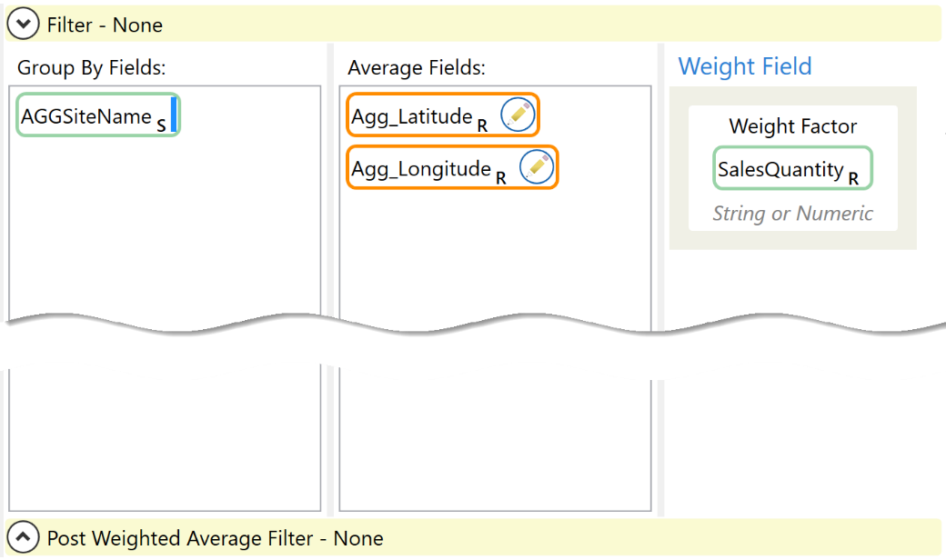Expand the Filter section chevron
Screen dimensions: 946x560
click(x=23, y=25)
